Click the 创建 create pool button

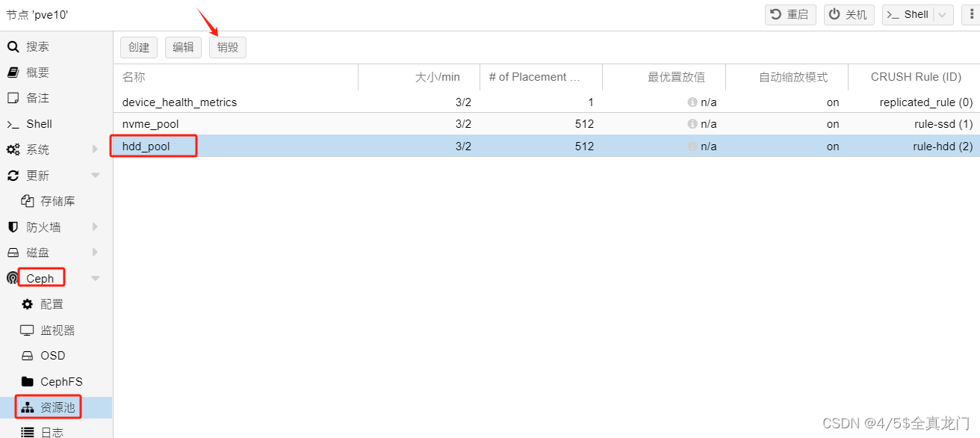(139, 47)
